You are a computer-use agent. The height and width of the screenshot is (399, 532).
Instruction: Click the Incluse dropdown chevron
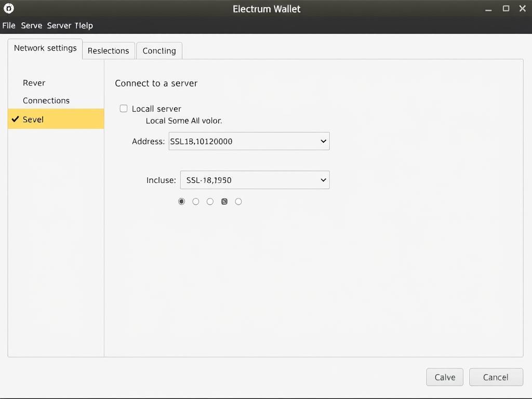click(x=323, y=180)
